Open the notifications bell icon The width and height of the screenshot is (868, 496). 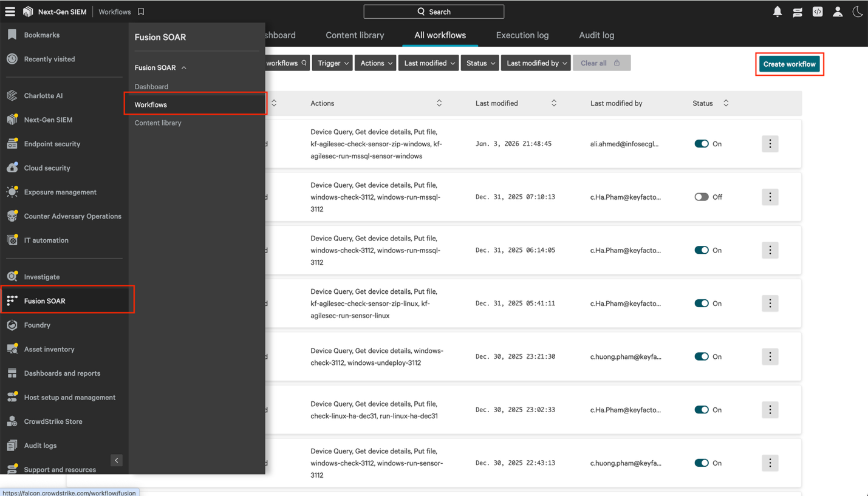coord(777,11)
